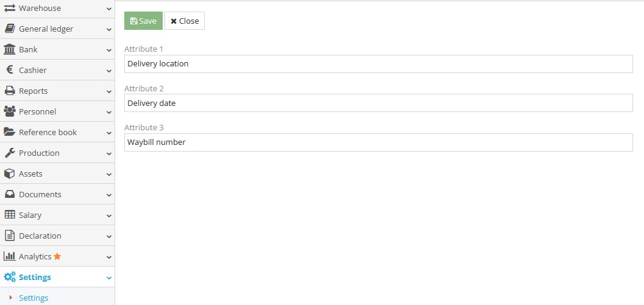Open the Analytics menu item

pos(35,256)
